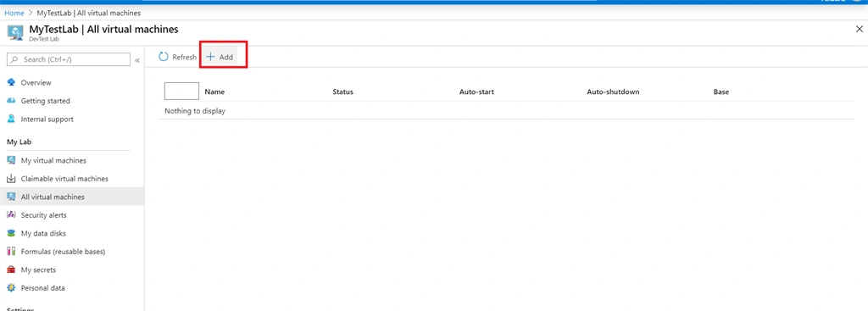Sort by Base column header

coord(721,92)
